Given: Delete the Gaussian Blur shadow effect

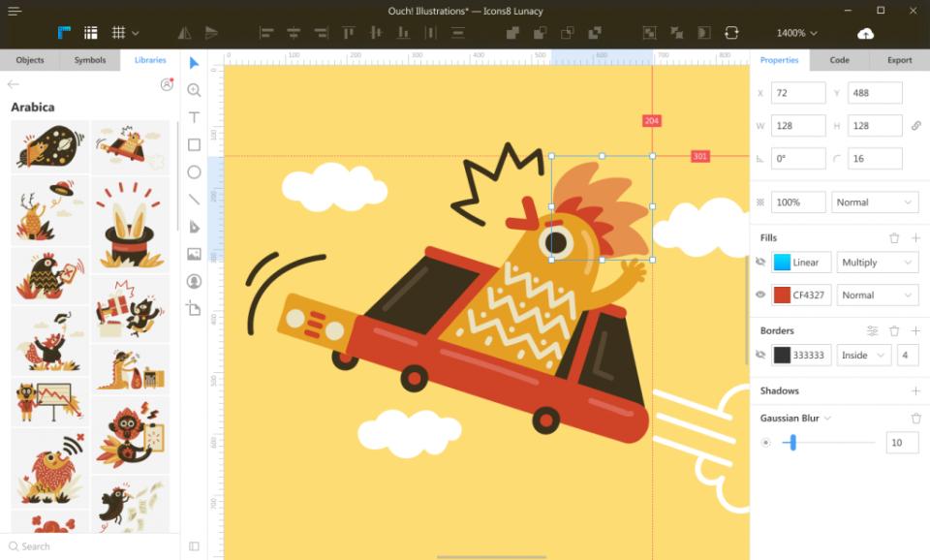Looking at the screenshot, I should (916, 418).
